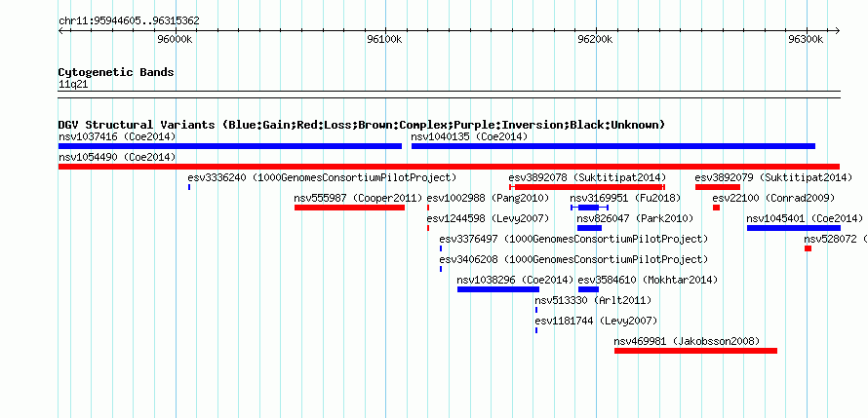Image resolution: width=868 pixels, height=418 pixels.
Task: Click the nsv555987 (Cooper2011) label
Action: (x=358, y=198)
